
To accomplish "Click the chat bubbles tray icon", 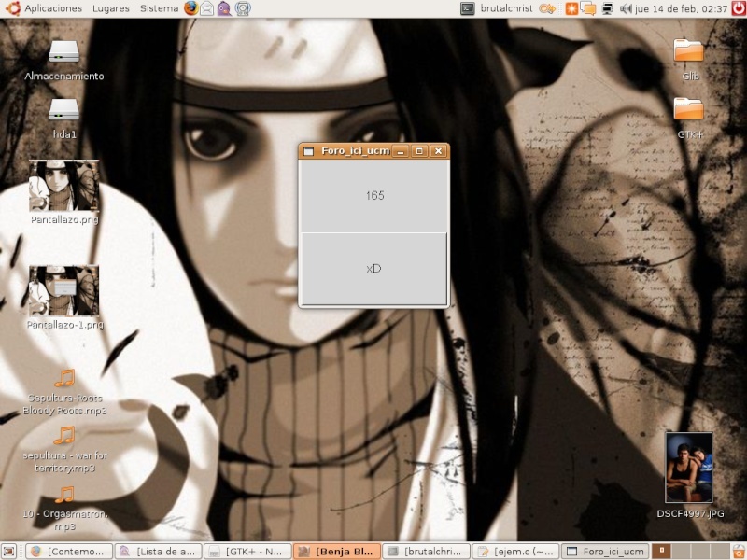I will click(x=589, y=8).
